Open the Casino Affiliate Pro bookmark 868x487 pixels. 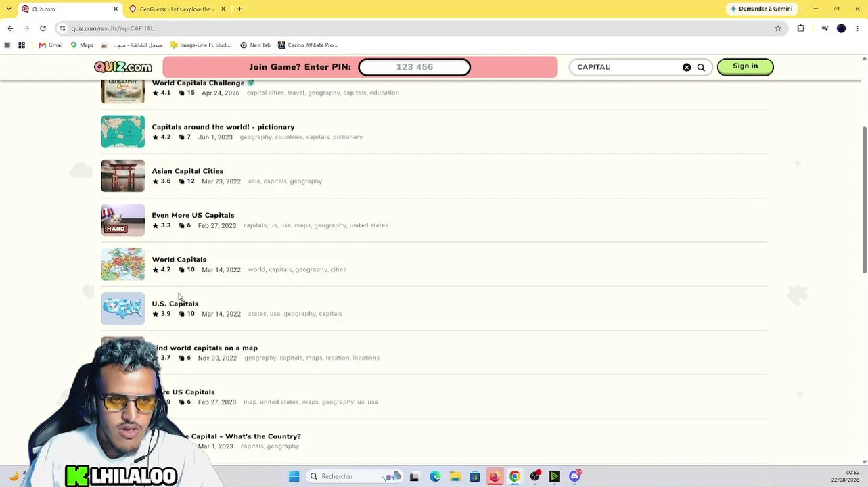click(x=308, y=45)
